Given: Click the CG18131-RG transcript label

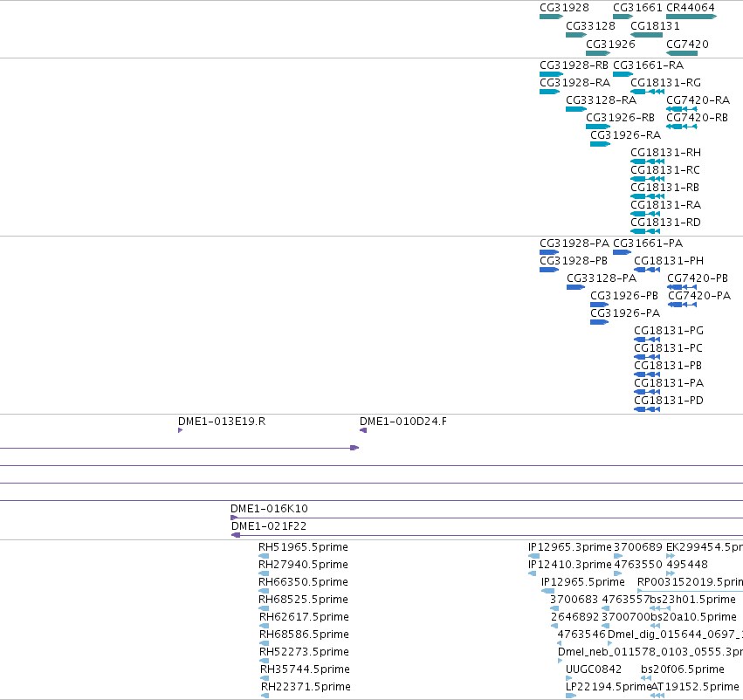Looking at the screenshot, I should (666, 82).
